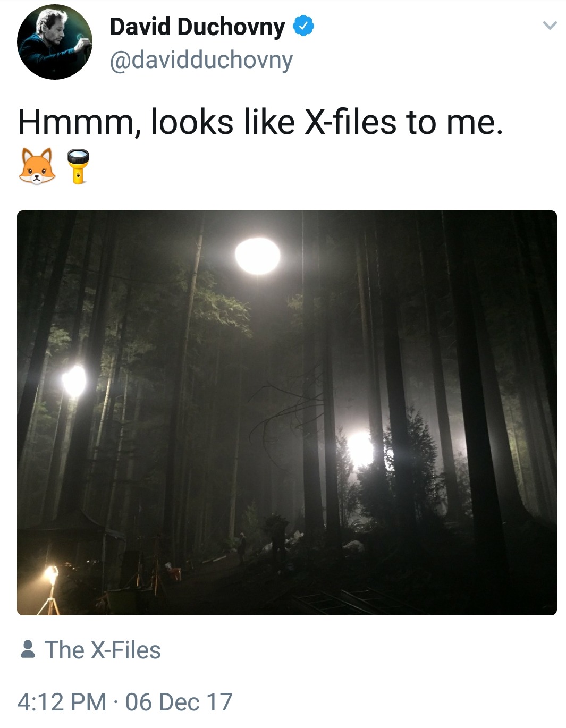566x728 pixels.
Task: Click the person tag icon below photo
Action: tap(28, 650)
